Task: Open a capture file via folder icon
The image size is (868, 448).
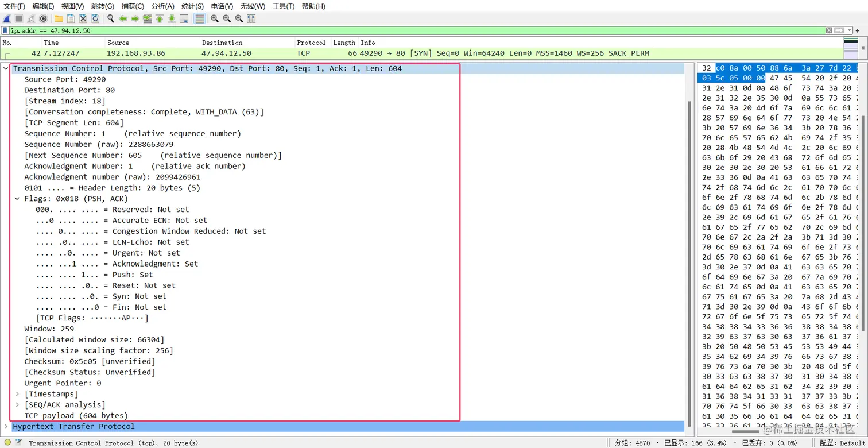Action: (x=59, y=18)
